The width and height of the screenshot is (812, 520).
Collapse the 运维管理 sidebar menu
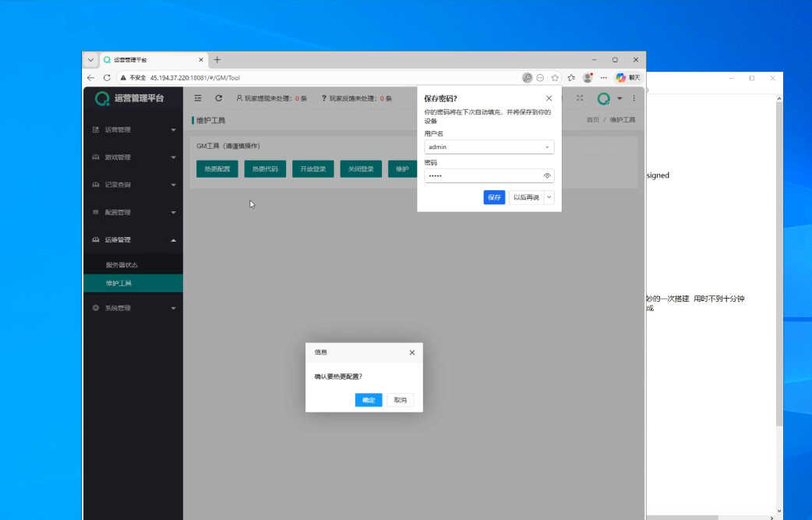point(132,240)
